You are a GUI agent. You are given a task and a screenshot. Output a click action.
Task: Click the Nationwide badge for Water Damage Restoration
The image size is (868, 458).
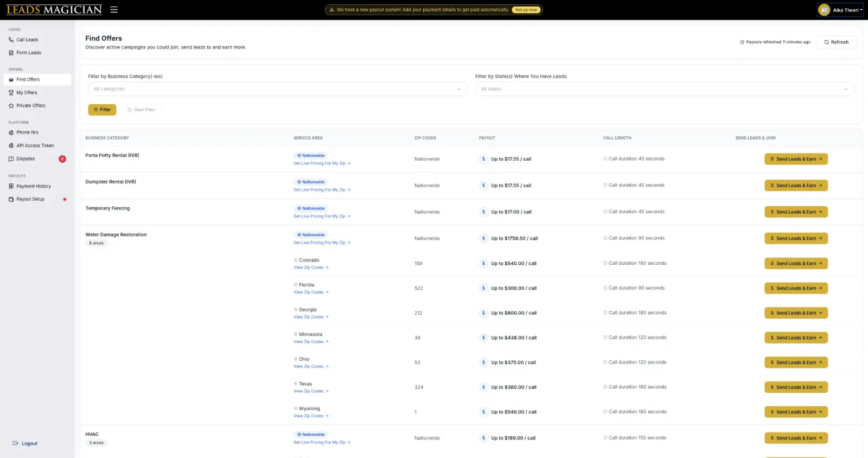(311, 235)
